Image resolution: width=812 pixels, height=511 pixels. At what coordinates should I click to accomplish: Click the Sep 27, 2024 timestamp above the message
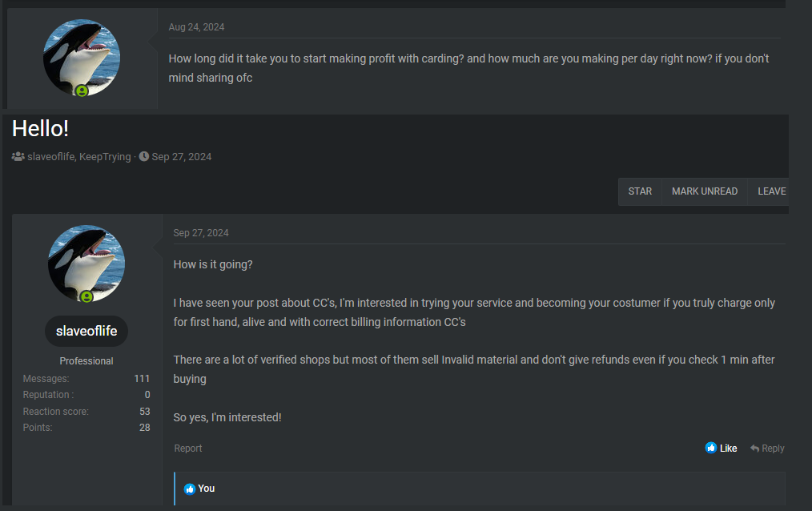201,233
